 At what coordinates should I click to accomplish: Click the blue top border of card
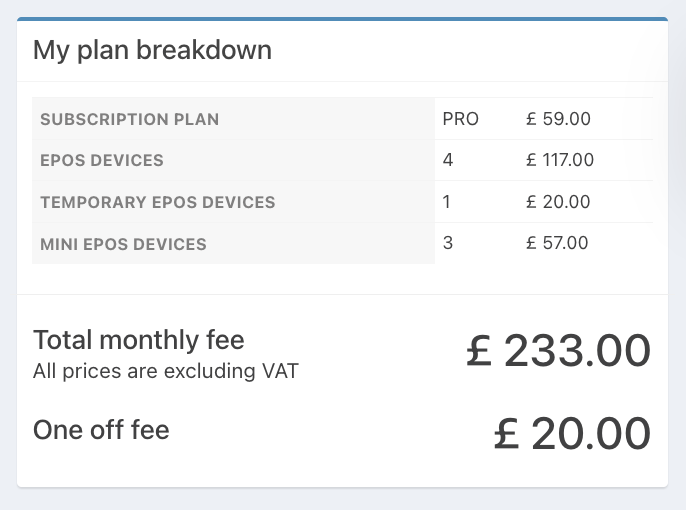point(342,19)
